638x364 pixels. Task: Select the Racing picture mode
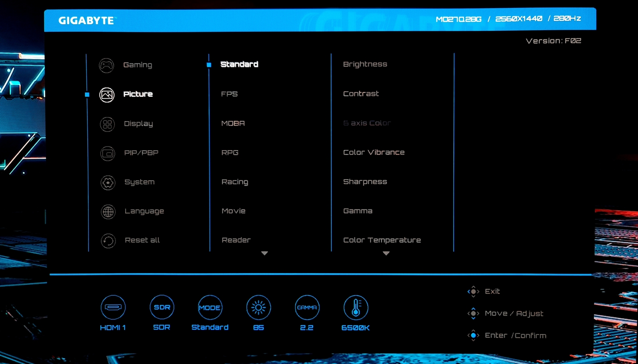[235, 182]
